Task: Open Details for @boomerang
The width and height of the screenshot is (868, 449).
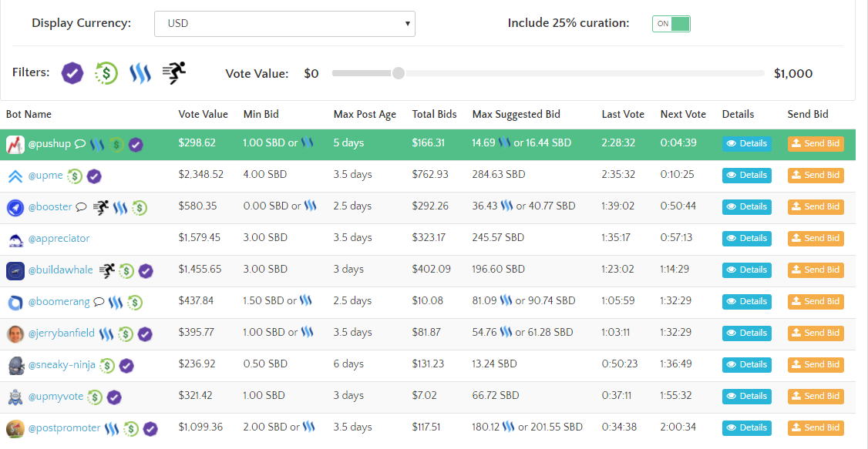Action: click(x=747, y=301)
